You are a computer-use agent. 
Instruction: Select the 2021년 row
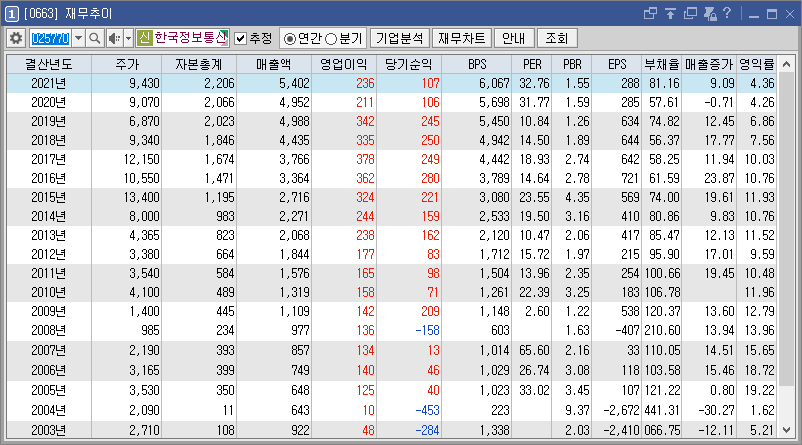(392, 83)
